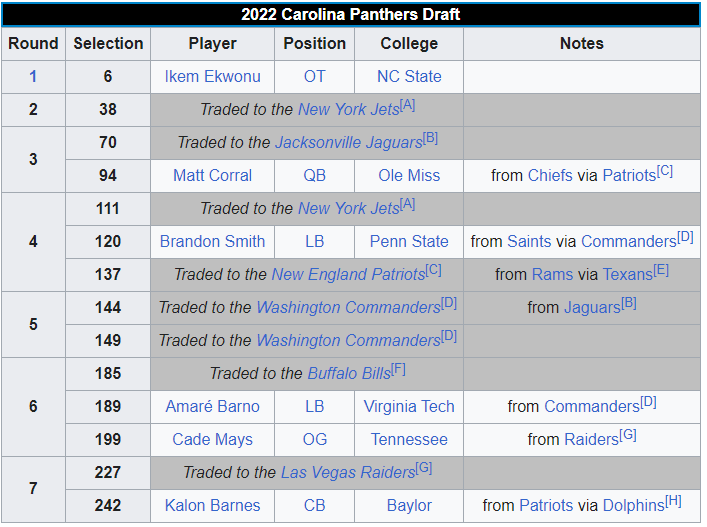The height and width of the screenshot is (527, 707).
Task: Open the Matt Corral player page
Action: [212, 175]
